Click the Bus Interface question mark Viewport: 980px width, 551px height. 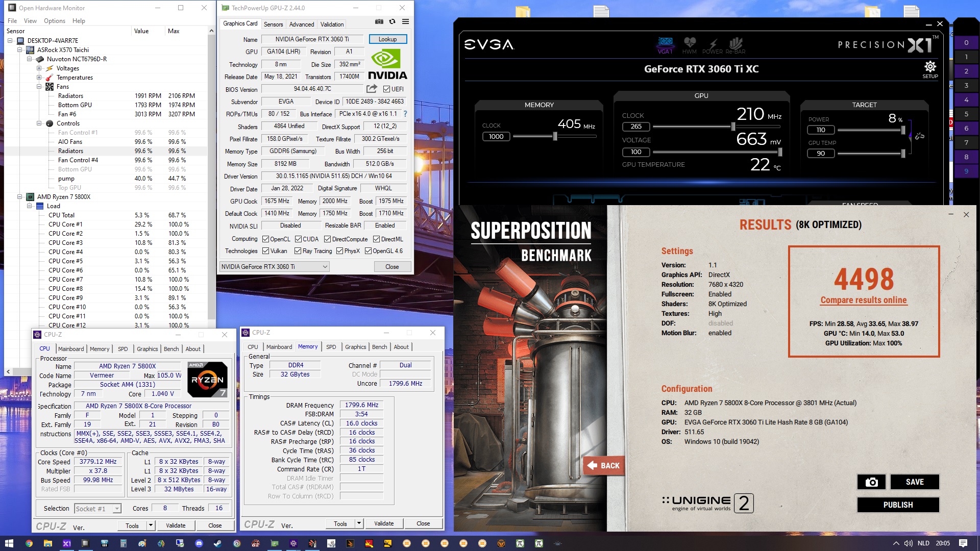click(x=405, y=114)
